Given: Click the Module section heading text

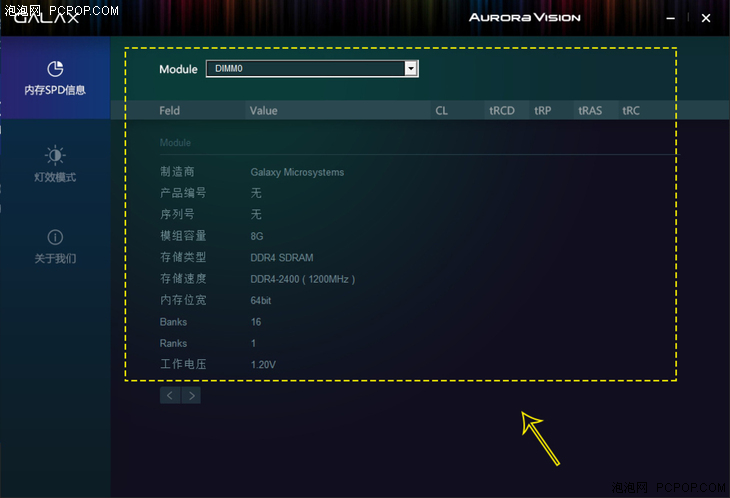Looking at the screenshot, I should coord(175,143).
